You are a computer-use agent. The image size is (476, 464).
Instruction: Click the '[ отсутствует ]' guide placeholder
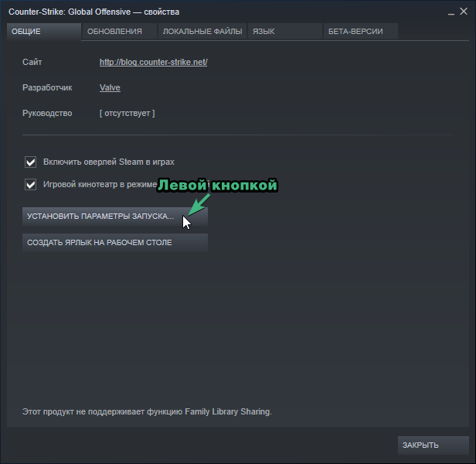click(x=127, y=114)
